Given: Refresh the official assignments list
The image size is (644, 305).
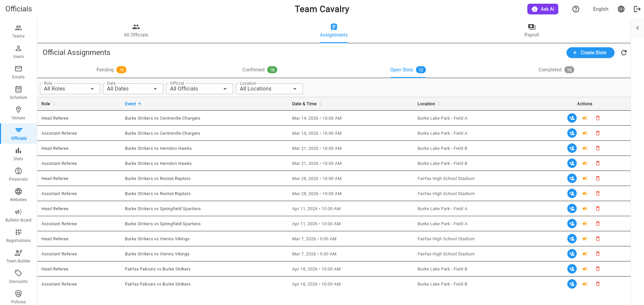Looking at the screenshot, I should coord(624,53).
